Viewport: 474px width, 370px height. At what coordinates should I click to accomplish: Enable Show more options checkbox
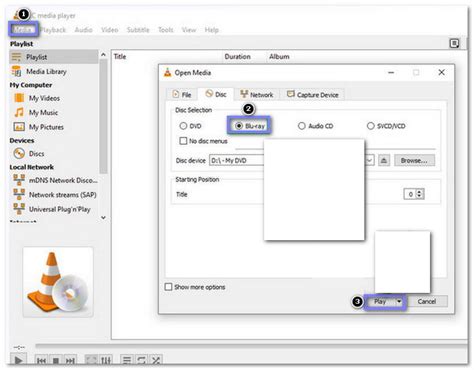(x=168, y=287)
